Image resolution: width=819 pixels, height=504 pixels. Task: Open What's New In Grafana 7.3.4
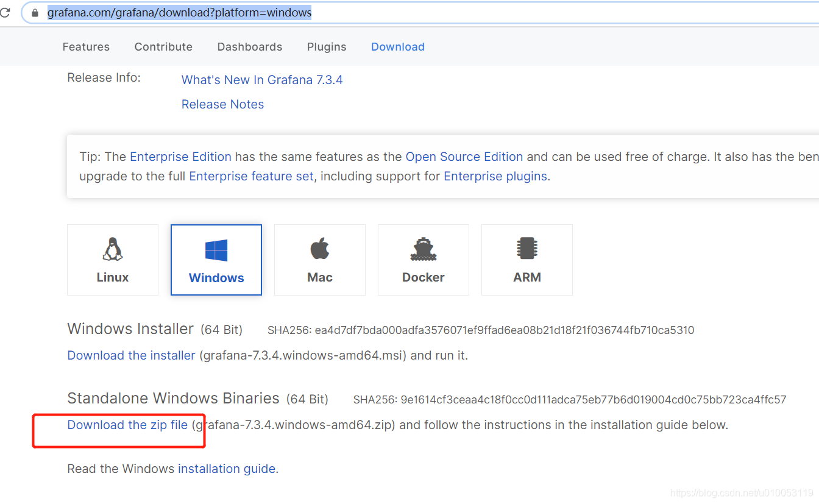pos(262,80)
